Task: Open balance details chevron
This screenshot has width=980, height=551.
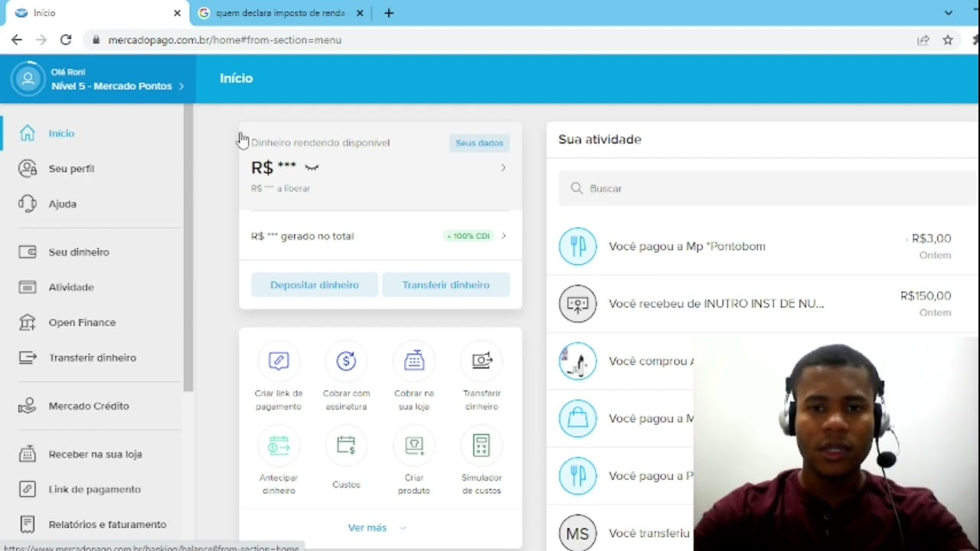Action: pos(503,168)
